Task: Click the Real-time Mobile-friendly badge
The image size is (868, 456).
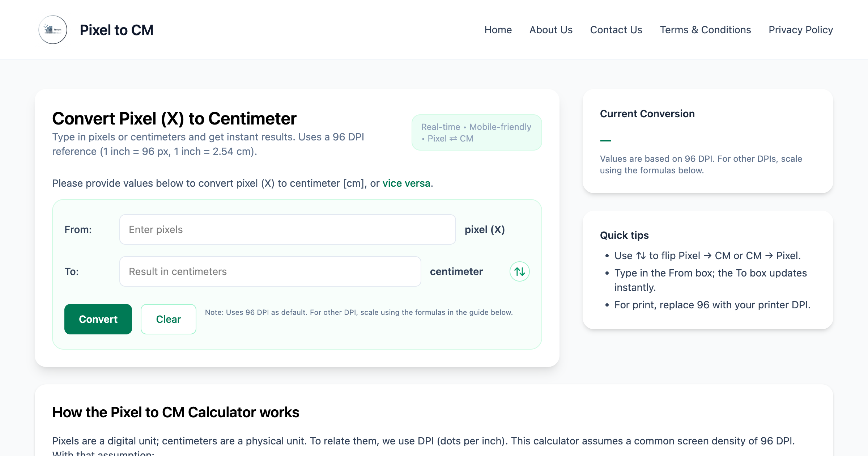Action: pyautogui.click(x=476, y=132)
